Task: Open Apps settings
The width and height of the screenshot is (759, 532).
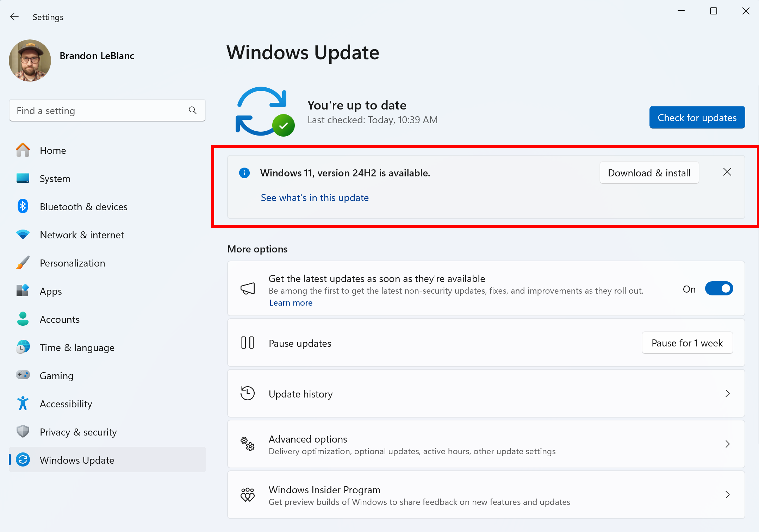Action: [107, 291]
